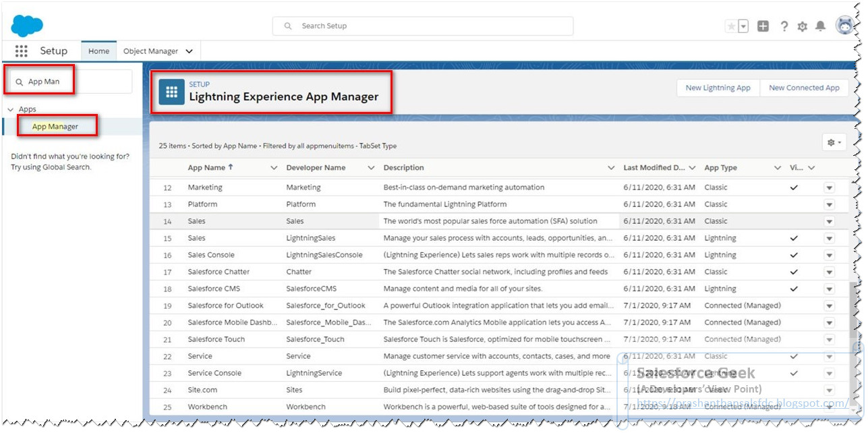Image resolution: width=868 pixels, height=433 pixels.
Task: Click the Quick Find box with App Man
Action: pos(71,82)
